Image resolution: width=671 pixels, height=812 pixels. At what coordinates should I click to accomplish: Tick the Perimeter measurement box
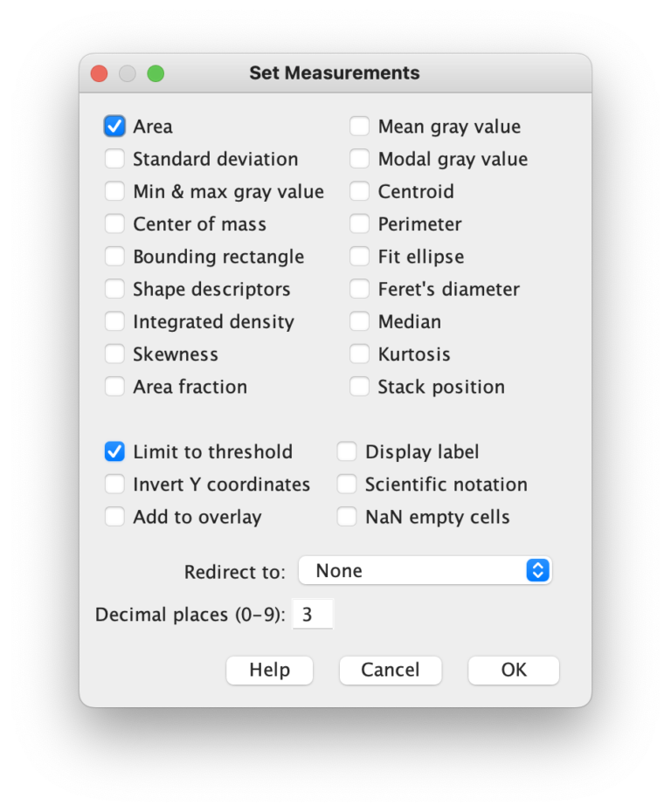359,224
